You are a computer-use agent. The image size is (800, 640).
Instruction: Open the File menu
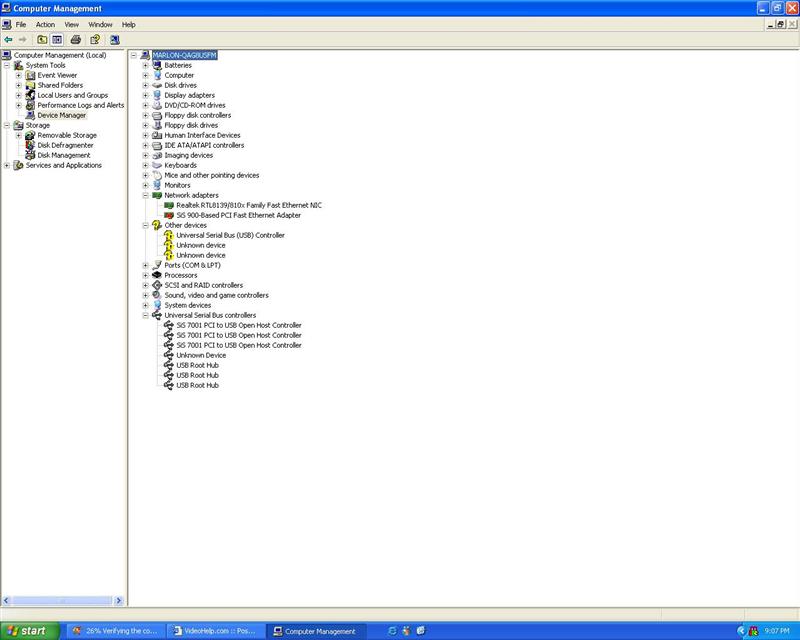click(21, 24)
